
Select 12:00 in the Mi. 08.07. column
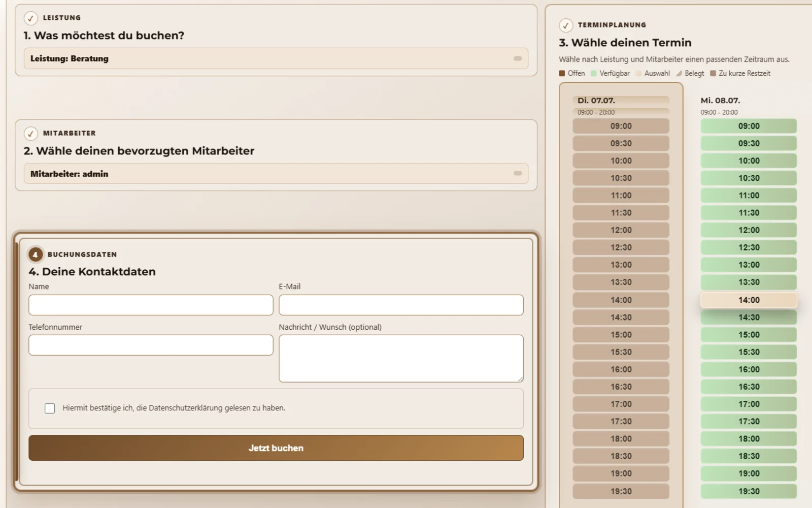[749, 230]
